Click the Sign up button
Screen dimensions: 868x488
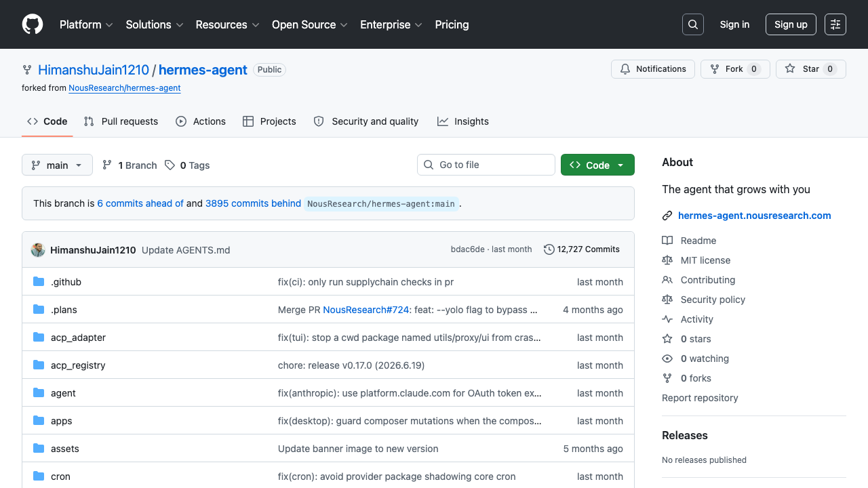[791, 24]
